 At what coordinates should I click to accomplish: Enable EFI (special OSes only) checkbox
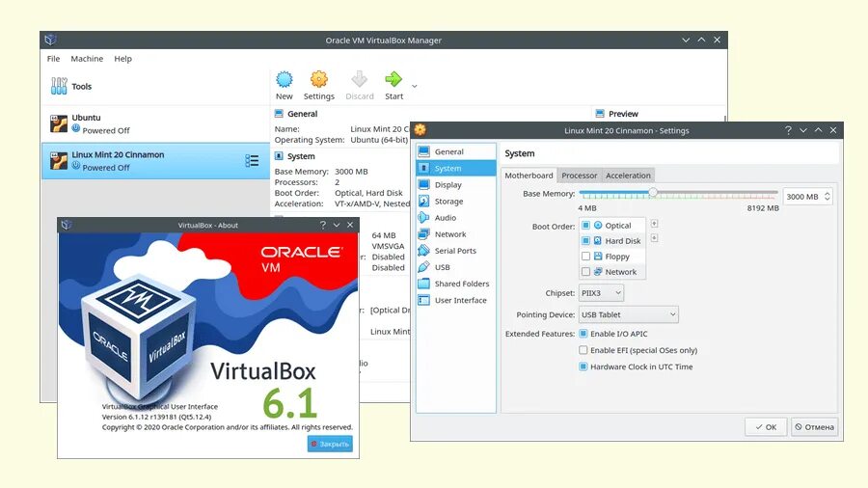(x=583, y=350)
